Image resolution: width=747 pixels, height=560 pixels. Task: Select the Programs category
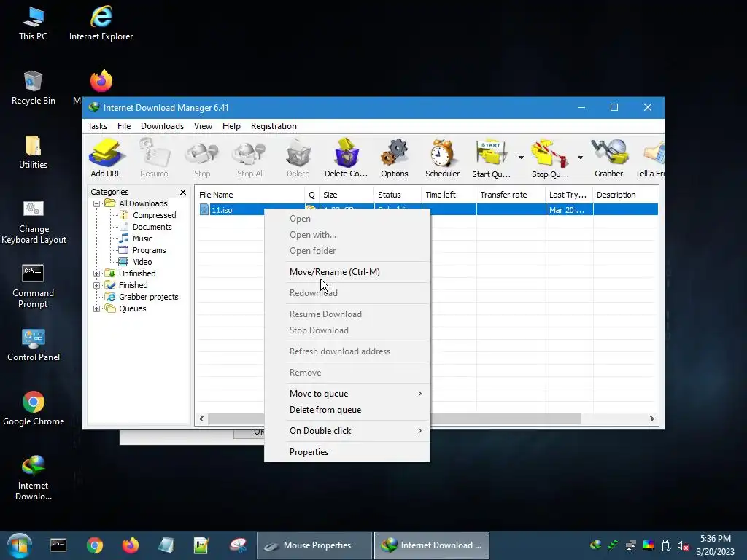click(x=149, y=251)
